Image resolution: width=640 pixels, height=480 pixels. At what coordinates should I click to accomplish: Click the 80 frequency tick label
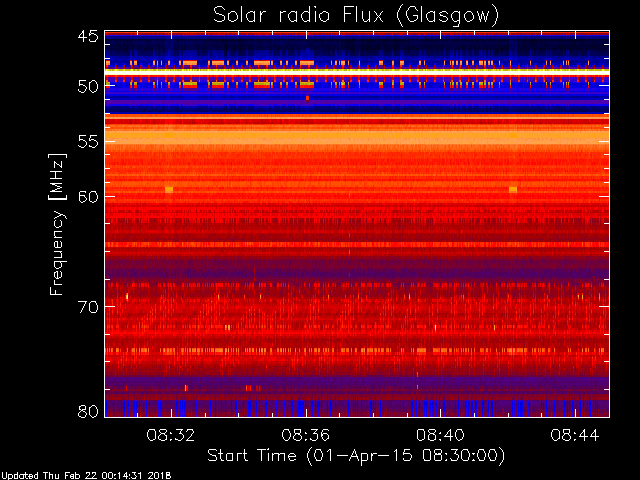[x=88, y=411]
